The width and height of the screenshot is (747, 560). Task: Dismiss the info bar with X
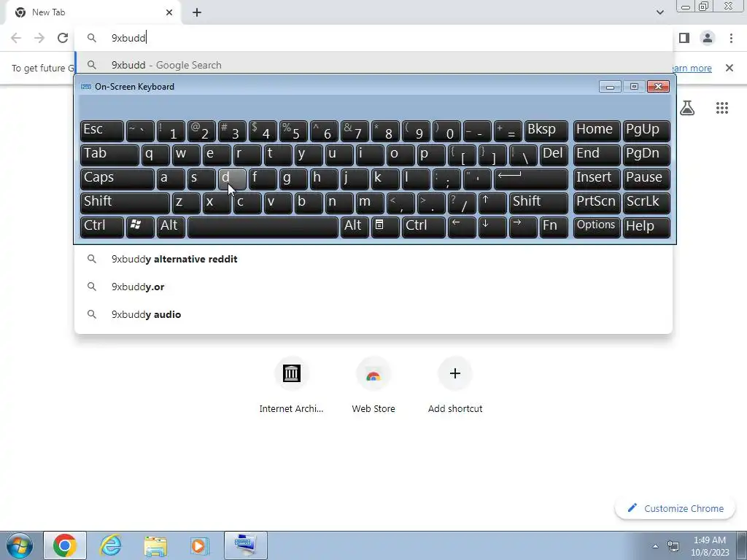[x=729, y=68]
